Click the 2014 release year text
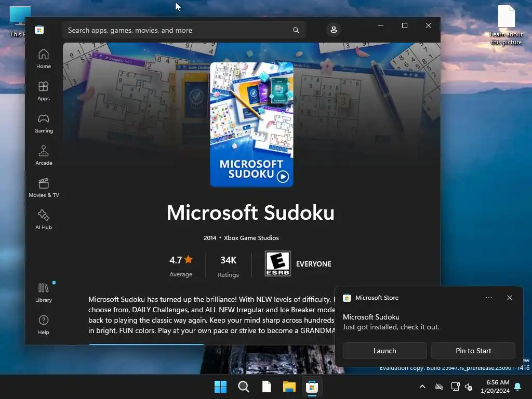 210,238
